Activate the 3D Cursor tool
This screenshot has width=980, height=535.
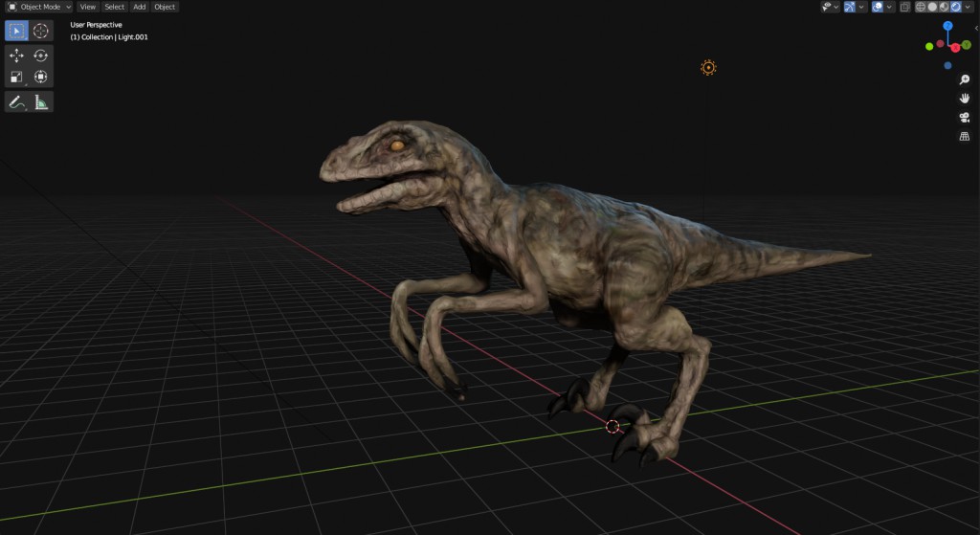[41, 31]
